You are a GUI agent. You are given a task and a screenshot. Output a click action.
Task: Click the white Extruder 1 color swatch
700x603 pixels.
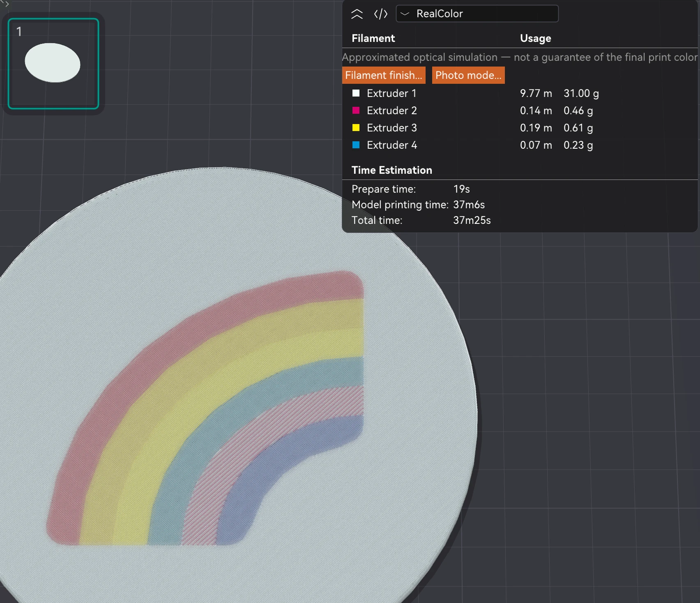[356, 93]
